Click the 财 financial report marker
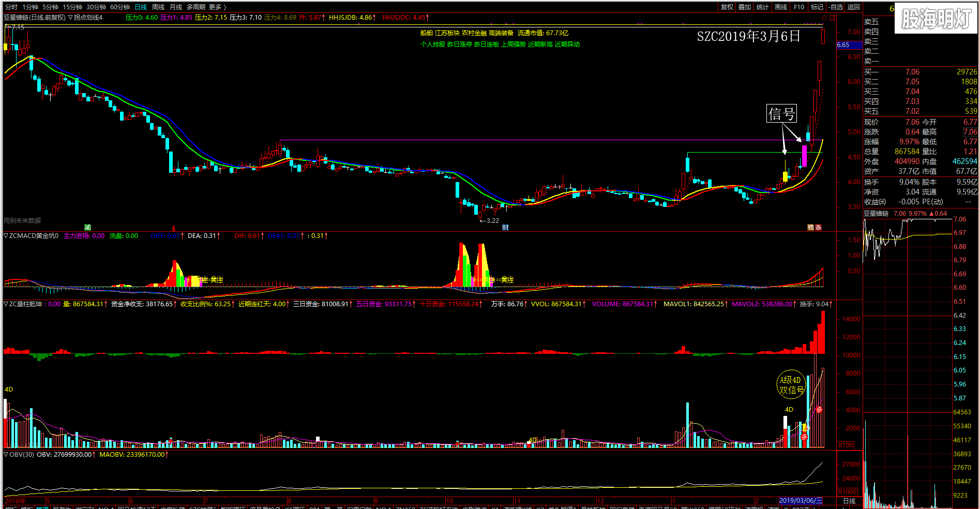The width and height of the screenshot is (980, 509). pyautogui.click(x=505, y=228)
